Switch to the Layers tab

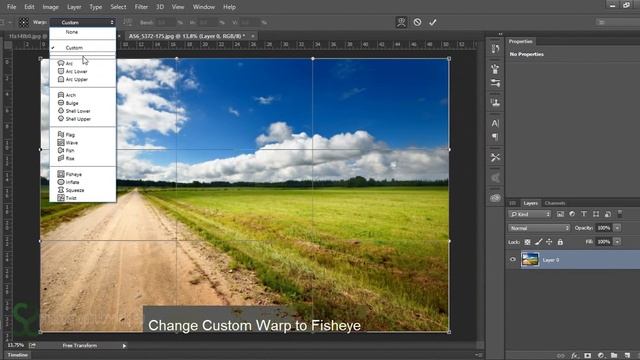(x=531, y=203)
